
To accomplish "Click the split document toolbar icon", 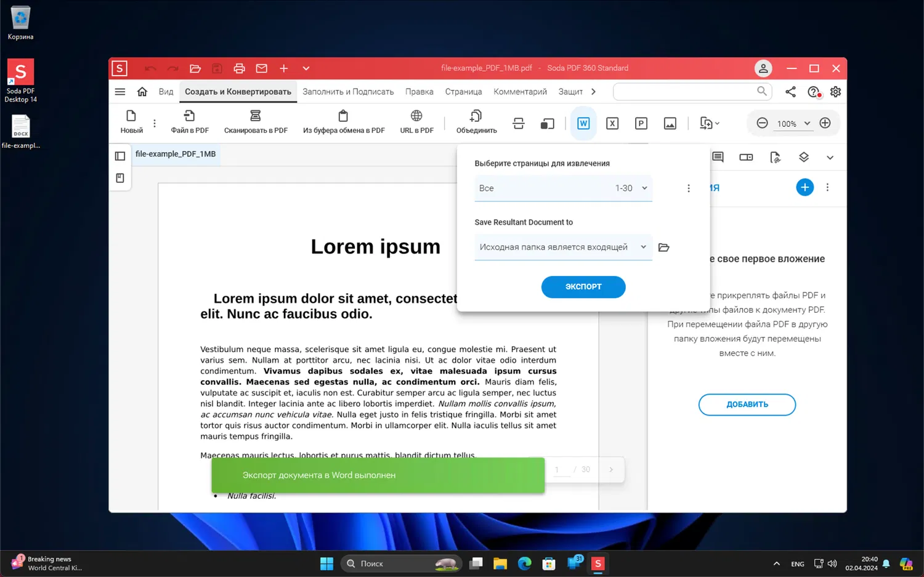I will pyautogui.click(x=519, y=123).
